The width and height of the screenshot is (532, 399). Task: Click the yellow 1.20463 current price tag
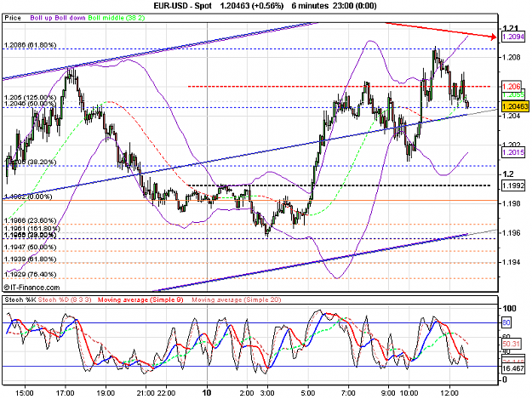[x=515, y=106]
